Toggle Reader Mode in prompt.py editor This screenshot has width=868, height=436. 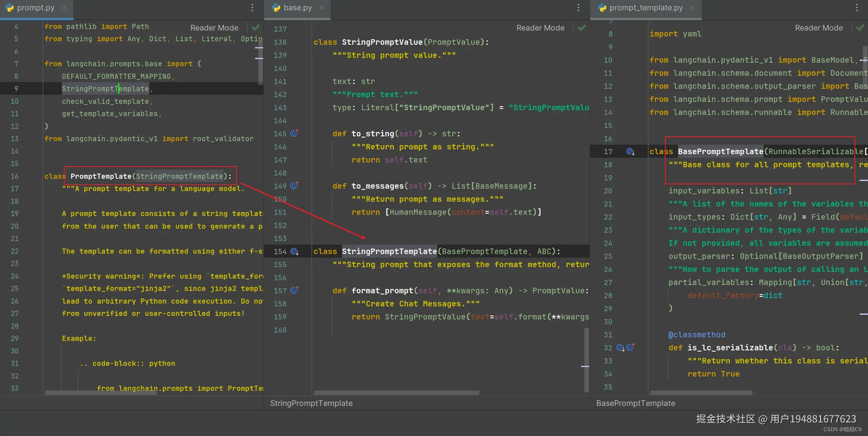pos(214,28)
